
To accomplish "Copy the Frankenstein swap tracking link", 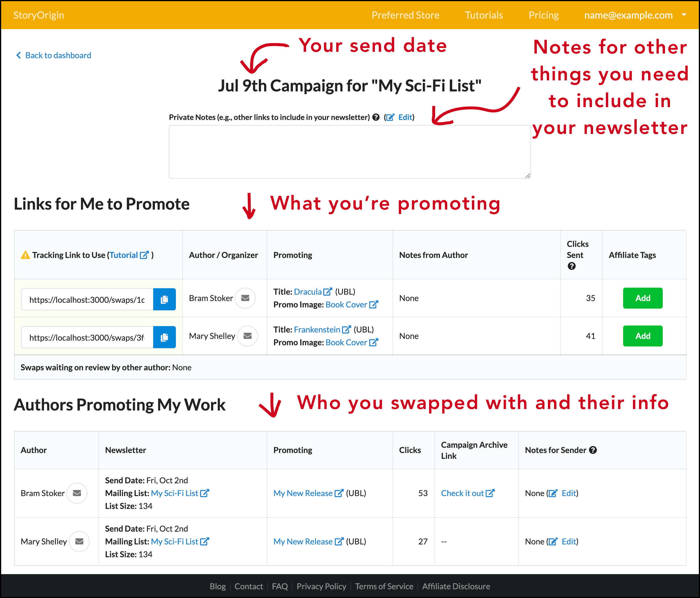I will click(x=165, y=337).
